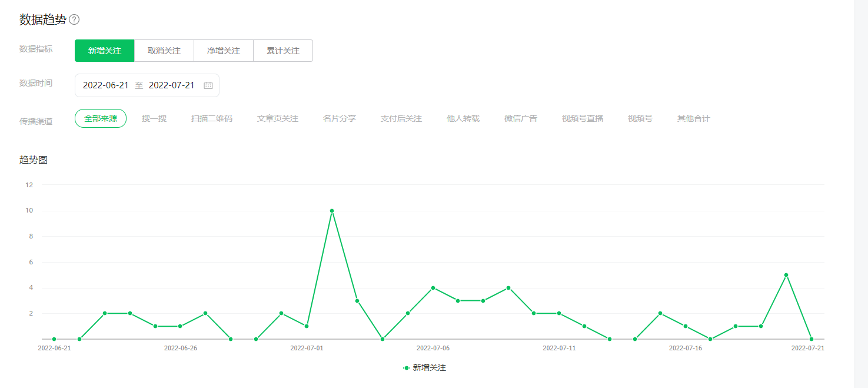Toggle the 新增关注 legend marker

406,367
